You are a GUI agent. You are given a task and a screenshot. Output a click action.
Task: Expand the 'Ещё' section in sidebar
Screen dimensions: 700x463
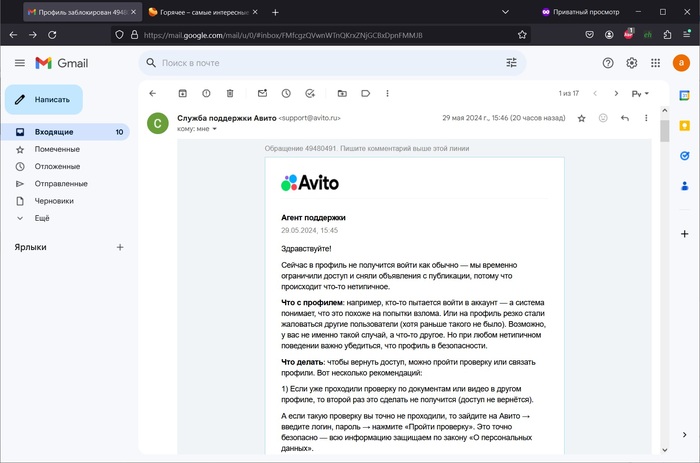(x=42, y=217)
